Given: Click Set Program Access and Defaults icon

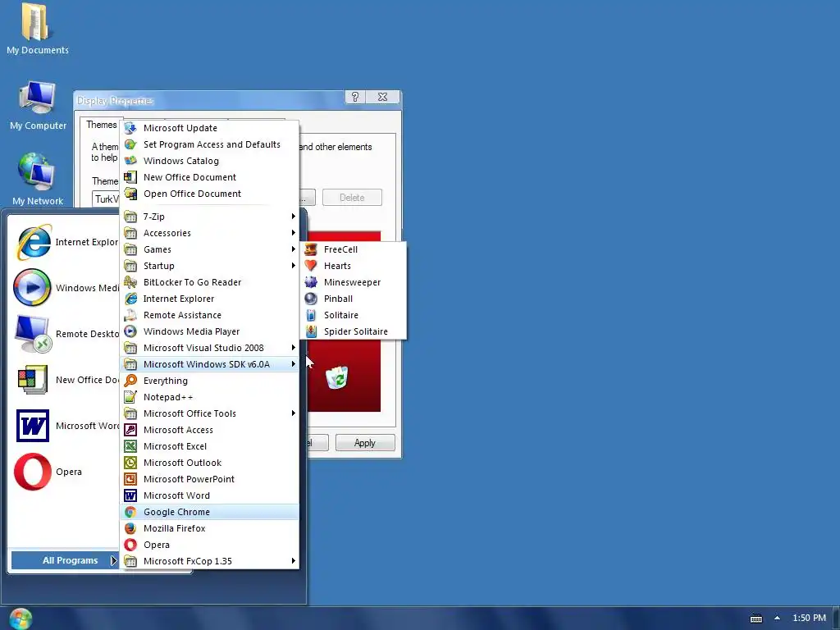Looking at the screenshot, I should [130, 144].
